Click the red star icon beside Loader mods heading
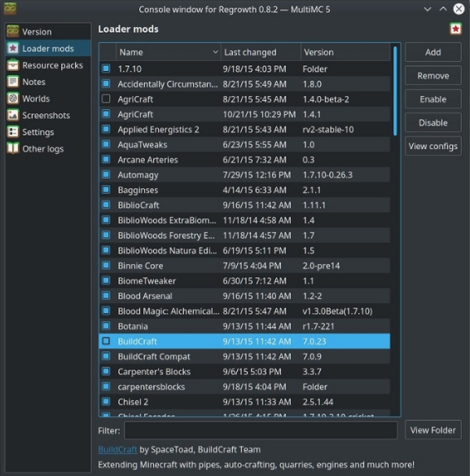Image resolution: width=470 pixels, height=476 pixels. pos(455,29)
